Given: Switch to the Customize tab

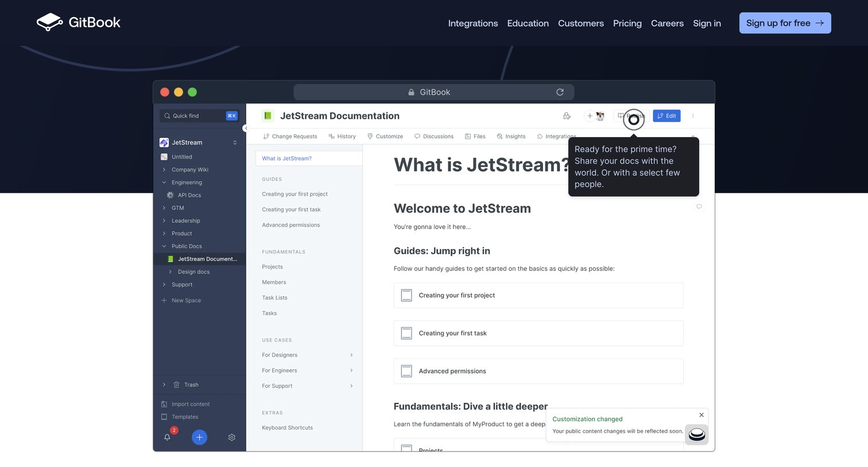Looking at the screenshot, I should pos(385,137).
